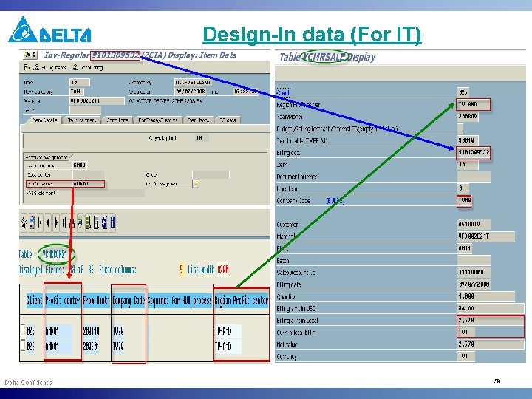
Task: Click the Item category field showing TAN
Action: (x=76, y=92)
